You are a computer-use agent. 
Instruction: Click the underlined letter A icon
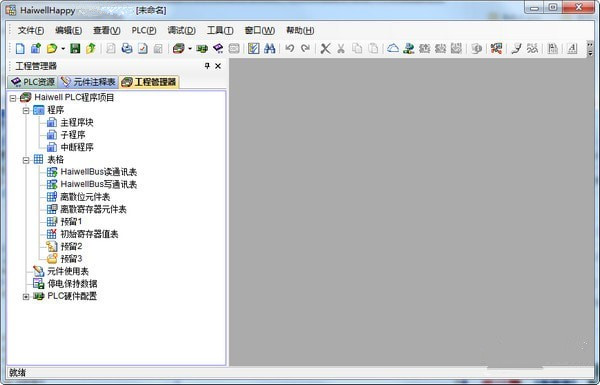572,49
